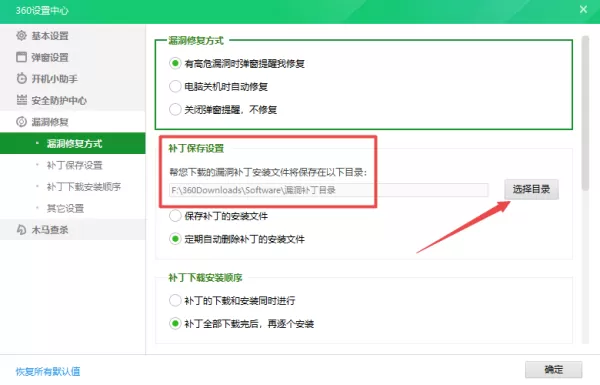
Task: Click the 360设置中心 title text
Action: 42,10
